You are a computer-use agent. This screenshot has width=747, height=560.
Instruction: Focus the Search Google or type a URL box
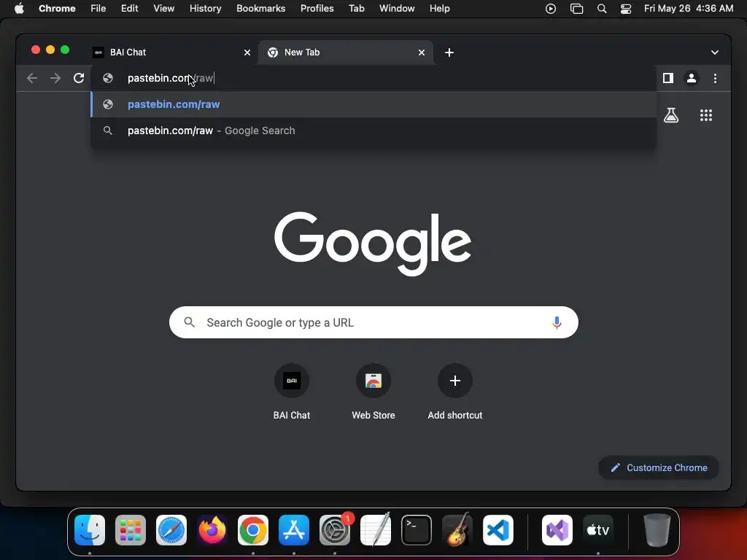click(373, 322)
